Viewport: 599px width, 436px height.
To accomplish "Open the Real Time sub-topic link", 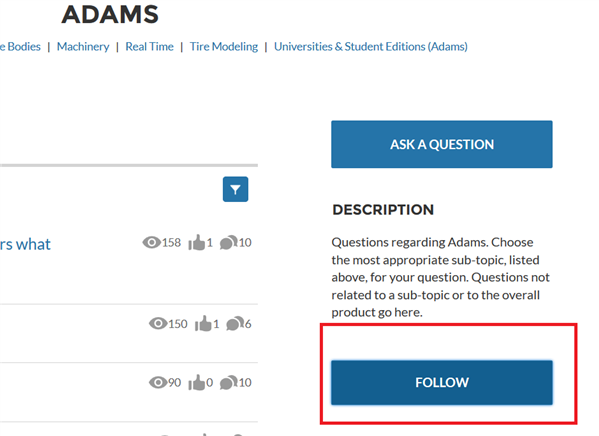I will (x=149, y=47).
